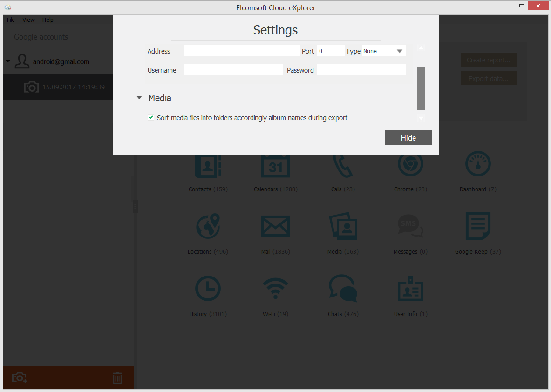This screenshot has height=392, width=551.
Task: Toggle sort media files into folders checkbox
Action: click(151, 118)
